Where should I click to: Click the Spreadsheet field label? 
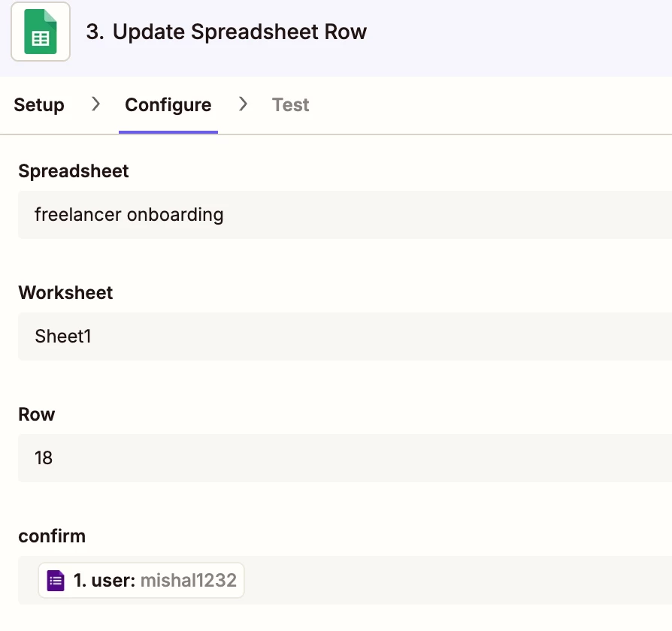click(x=73, y=171)
